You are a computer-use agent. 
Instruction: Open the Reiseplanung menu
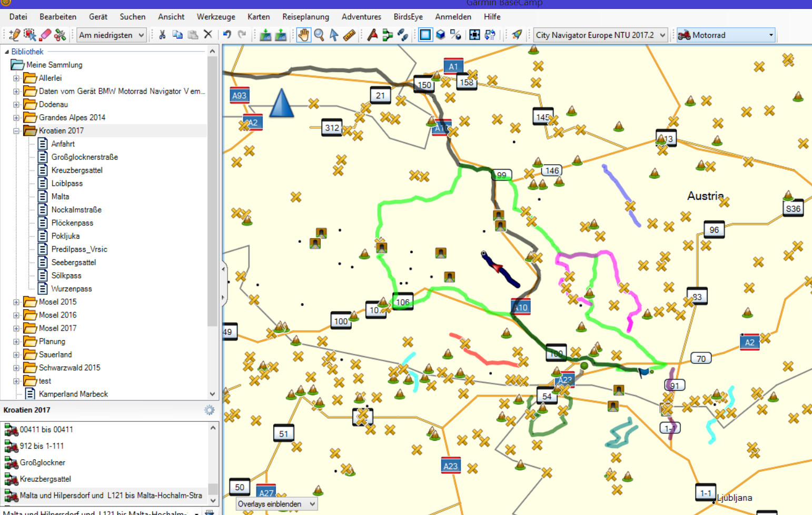(x=305, y=17)
